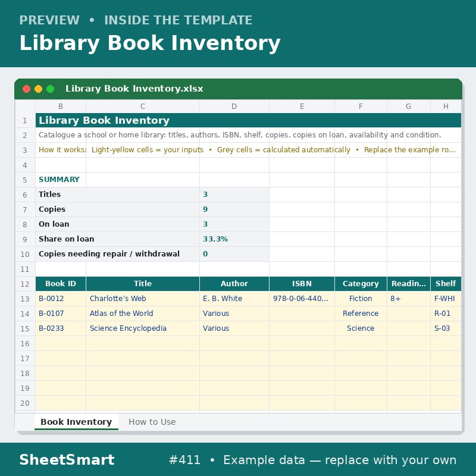This screenshot has width=476, height=476.
Task: Select the R-01 shelf cell
Action: pos(446,314)
